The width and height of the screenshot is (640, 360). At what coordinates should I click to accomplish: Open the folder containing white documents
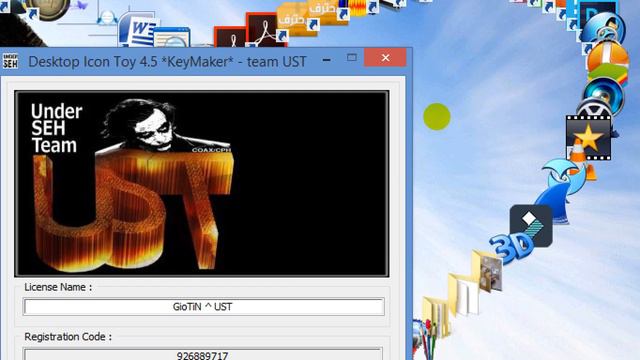(463, 294)
